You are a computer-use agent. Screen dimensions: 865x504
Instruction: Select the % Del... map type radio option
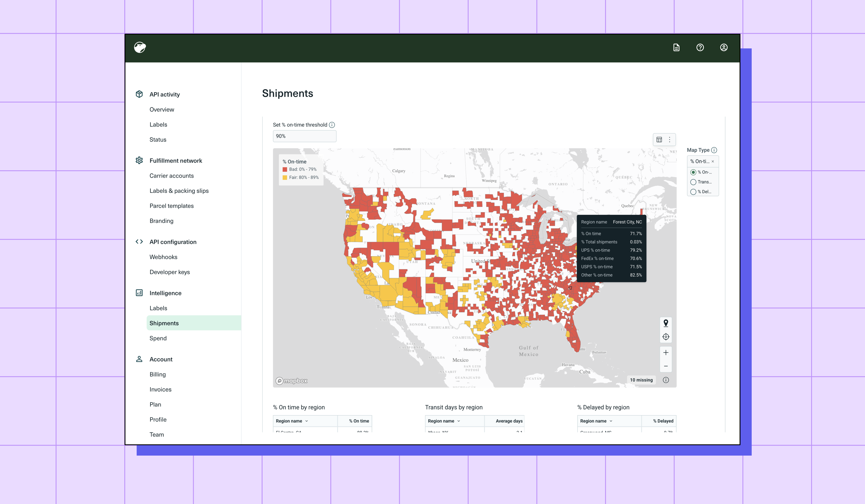693,192
